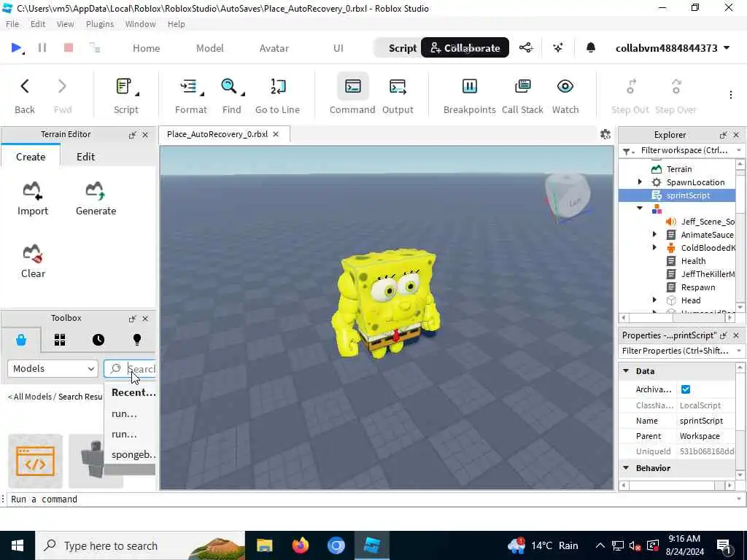Open the Plugins menu
The image size is (747, 560).
[99, 24]
